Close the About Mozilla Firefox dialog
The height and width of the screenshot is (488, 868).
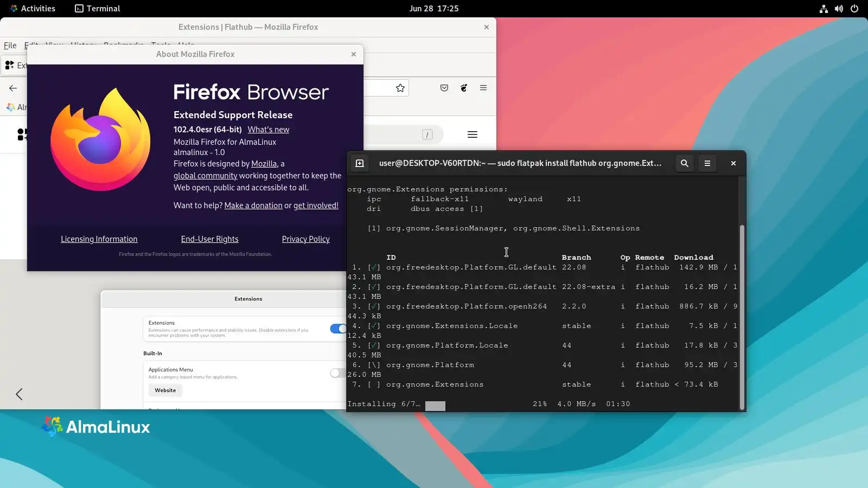tap(354, 54)
